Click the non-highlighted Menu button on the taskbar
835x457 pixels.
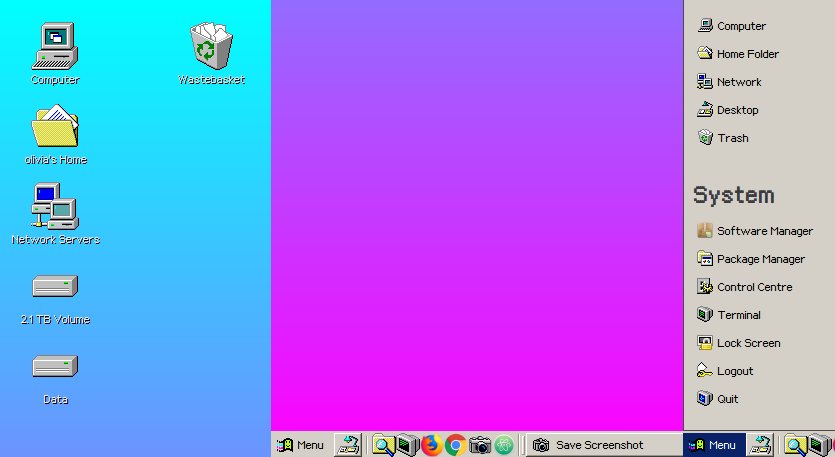[x=300, y=445]
